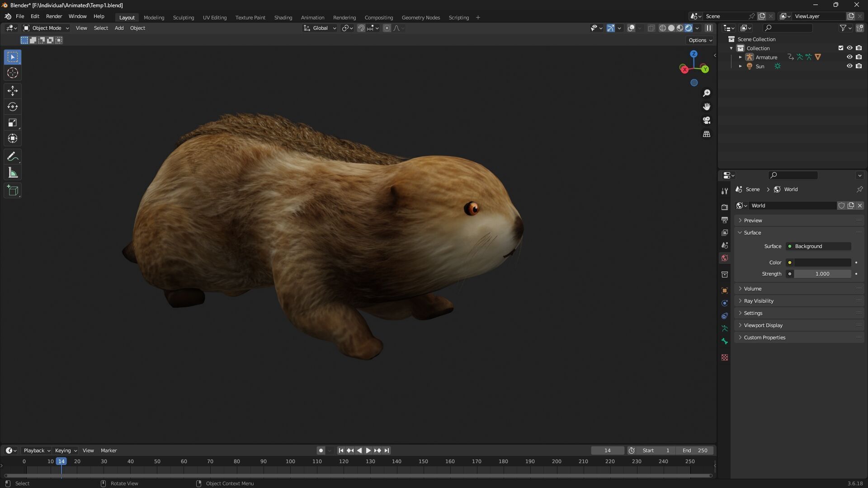This screenshot has height=488, width=868.
Task: Open World properties tab
Action: point(725,258)
